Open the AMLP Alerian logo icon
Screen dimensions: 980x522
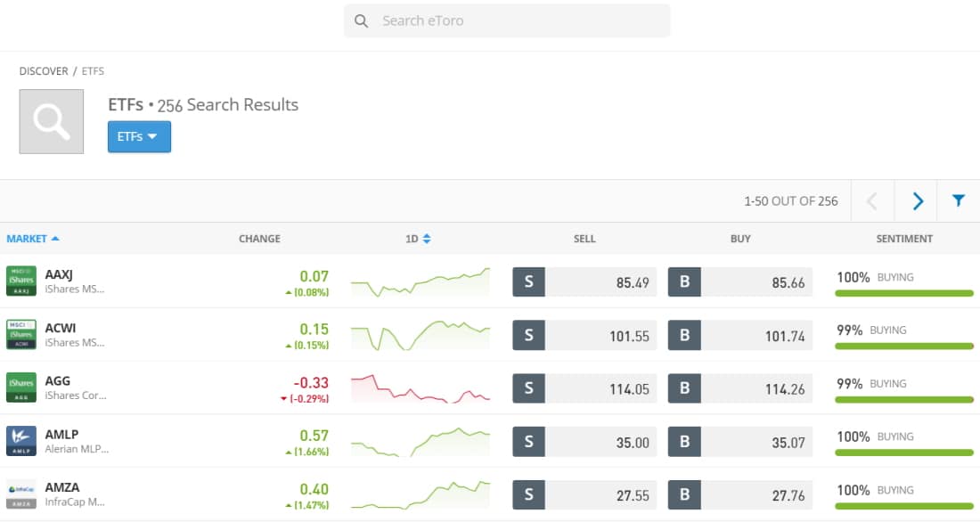(21, 441)
